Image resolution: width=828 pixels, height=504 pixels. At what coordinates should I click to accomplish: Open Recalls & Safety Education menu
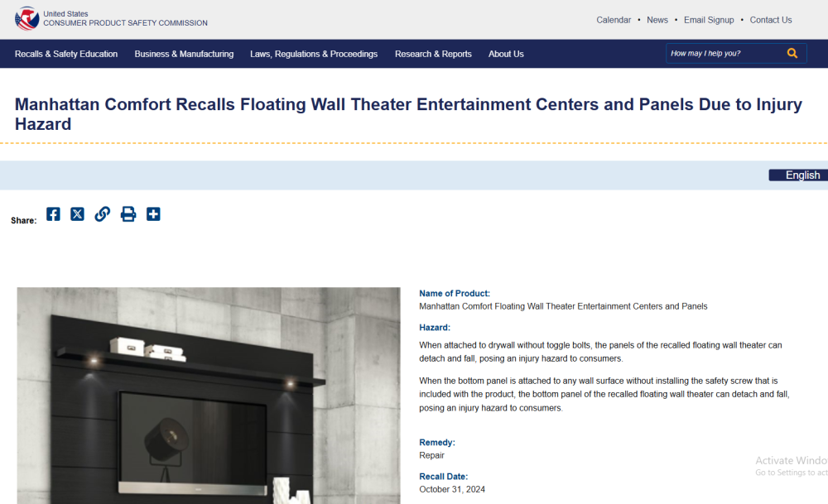(66, 54)
